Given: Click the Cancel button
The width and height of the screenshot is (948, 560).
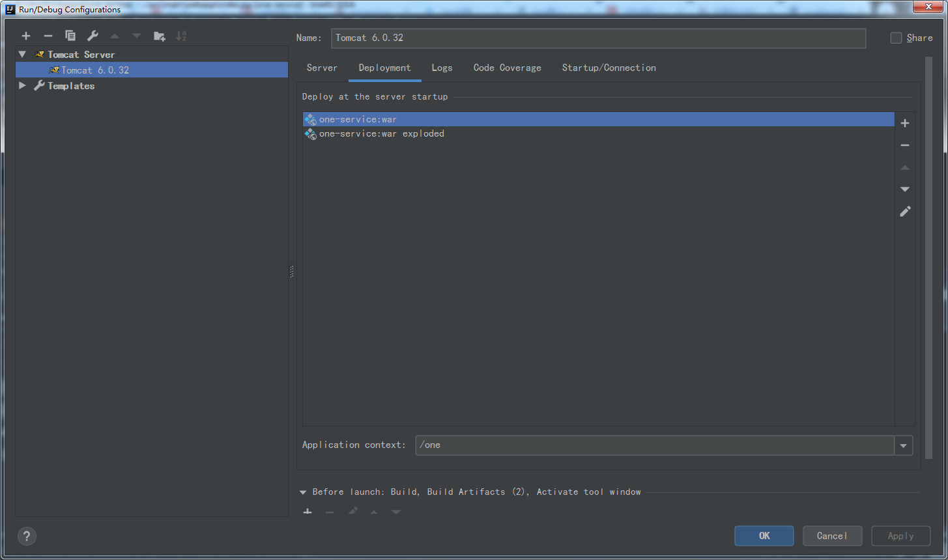Looking at the screenshot, I should [832, 536].
